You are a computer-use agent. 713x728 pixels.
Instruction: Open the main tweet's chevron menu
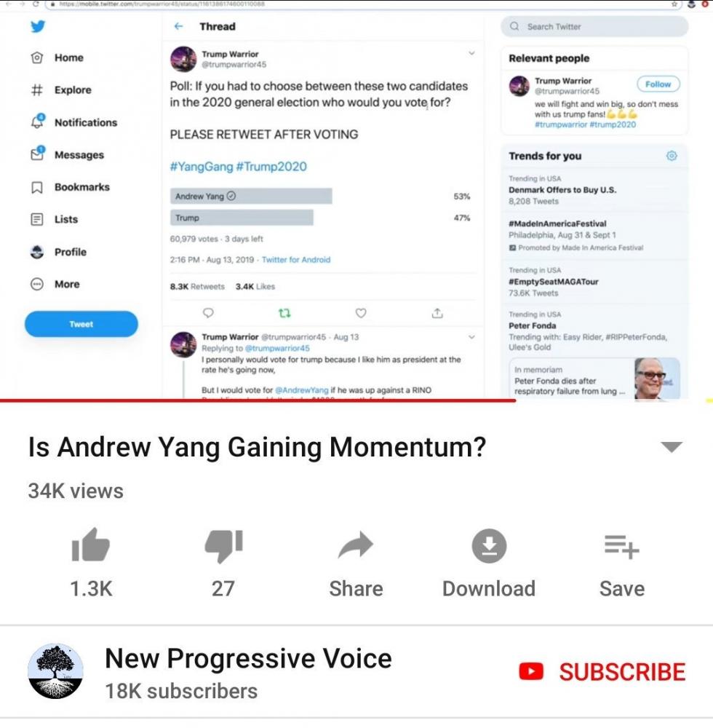(x=471, y=53)
